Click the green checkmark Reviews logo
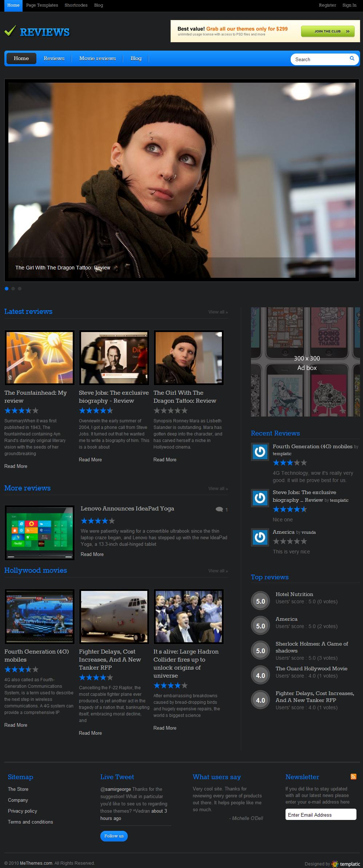The width and height of the screenshot is (363, 868). [x=37, y=32]
